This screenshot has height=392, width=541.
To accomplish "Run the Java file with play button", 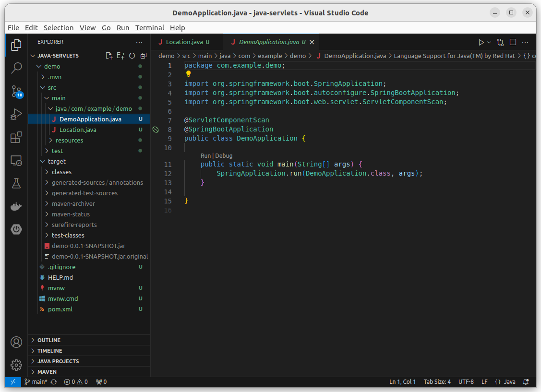I will click(x=481, y=42).
